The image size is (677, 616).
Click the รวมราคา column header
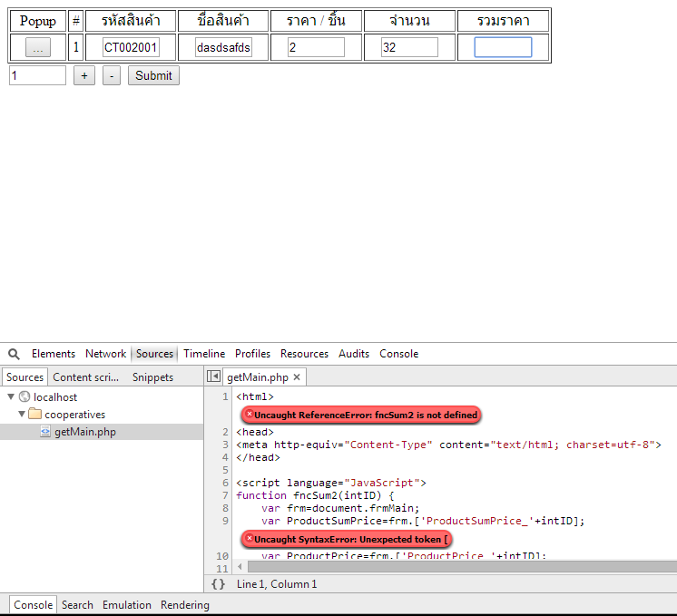coord(503,21)
